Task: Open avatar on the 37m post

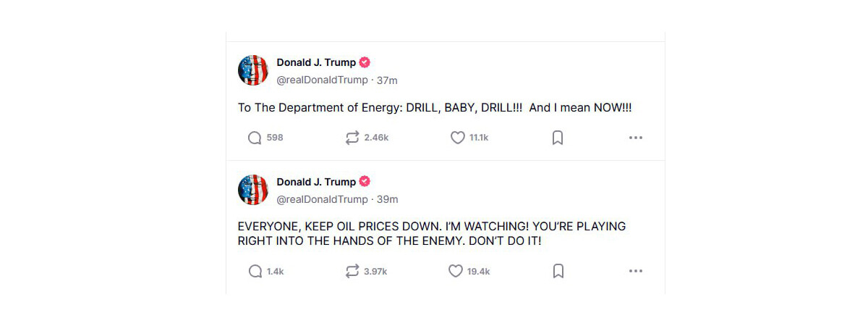Action: point(253,70)
